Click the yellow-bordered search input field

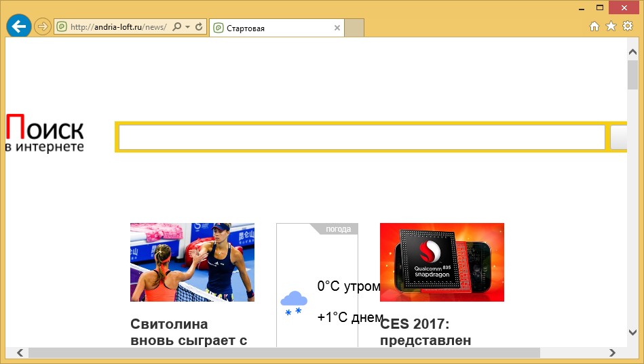coord(361,137)
